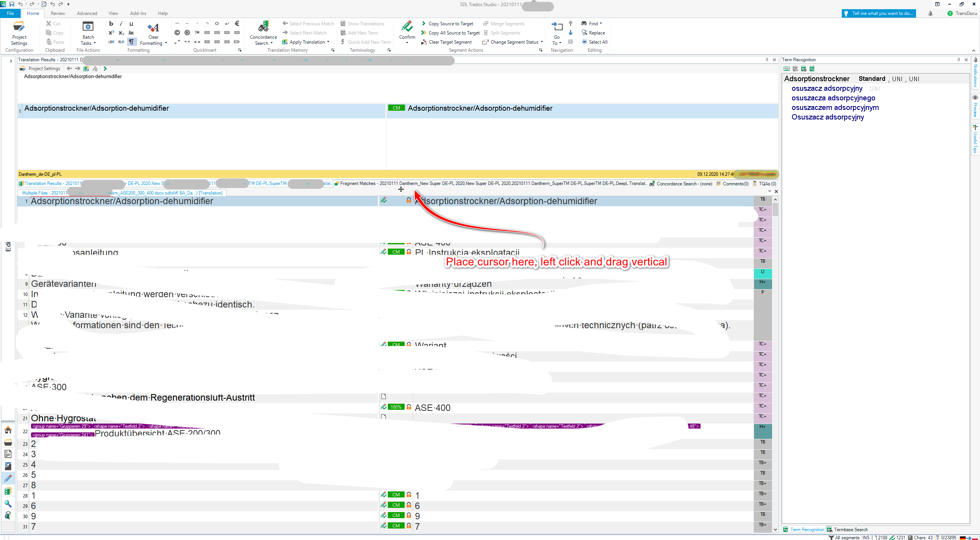Expand the QuickInsert group dialog launcher
The width and height of the screenshot is (980, 540).
pyautogui.click(x=240, y=50)
